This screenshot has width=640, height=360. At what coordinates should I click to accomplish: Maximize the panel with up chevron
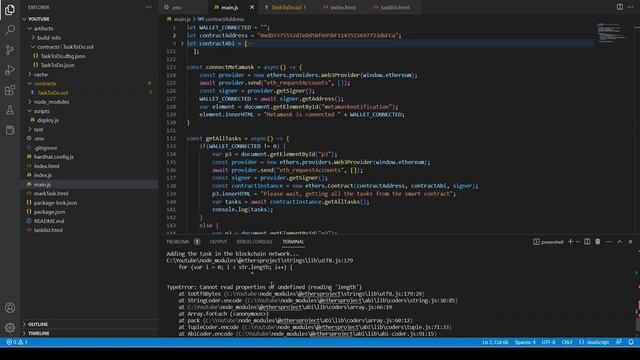click(619, 242)
